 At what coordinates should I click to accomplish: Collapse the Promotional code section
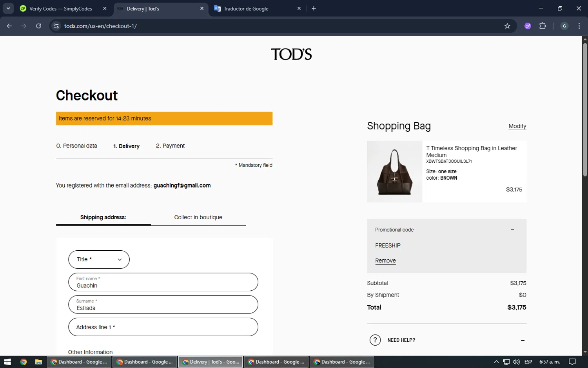(x=512, y=230)
